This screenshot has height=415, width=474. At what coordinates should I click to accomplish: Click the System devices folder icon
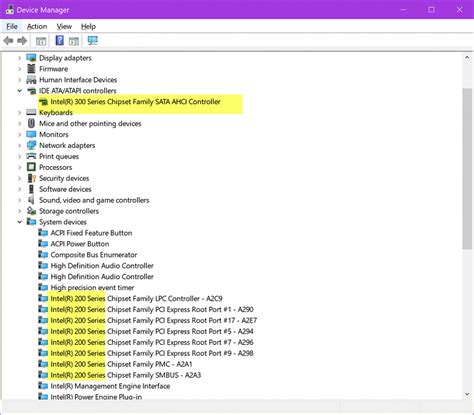pos(31,222)
